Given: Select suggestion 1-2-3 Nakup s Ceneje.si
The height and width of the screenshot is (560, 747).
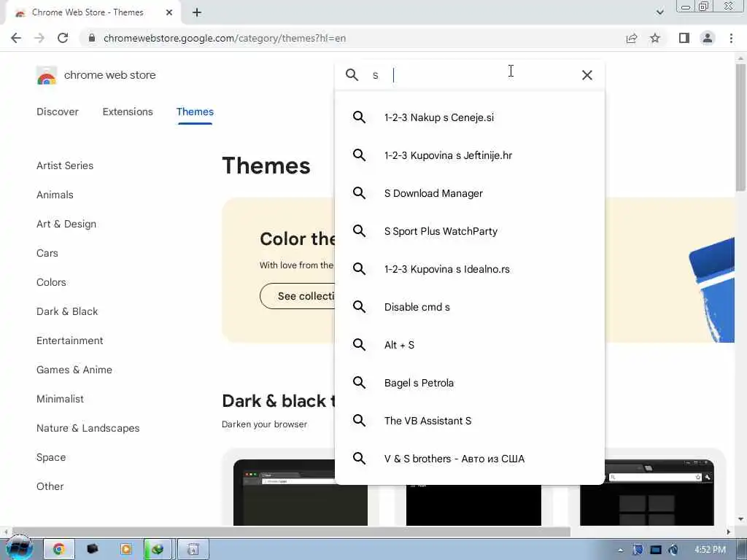Looking at the screenshot, I should 470,117.
